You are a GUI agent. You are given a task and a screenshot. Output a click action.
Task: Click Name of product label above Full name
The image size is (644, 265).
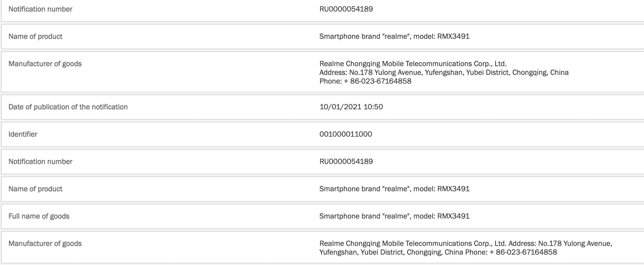pos(35,189)
